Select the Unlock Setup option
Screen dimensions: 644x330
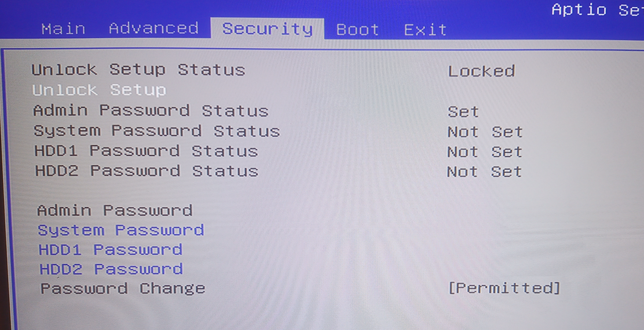pyautogui.click(x=99, y=90)
